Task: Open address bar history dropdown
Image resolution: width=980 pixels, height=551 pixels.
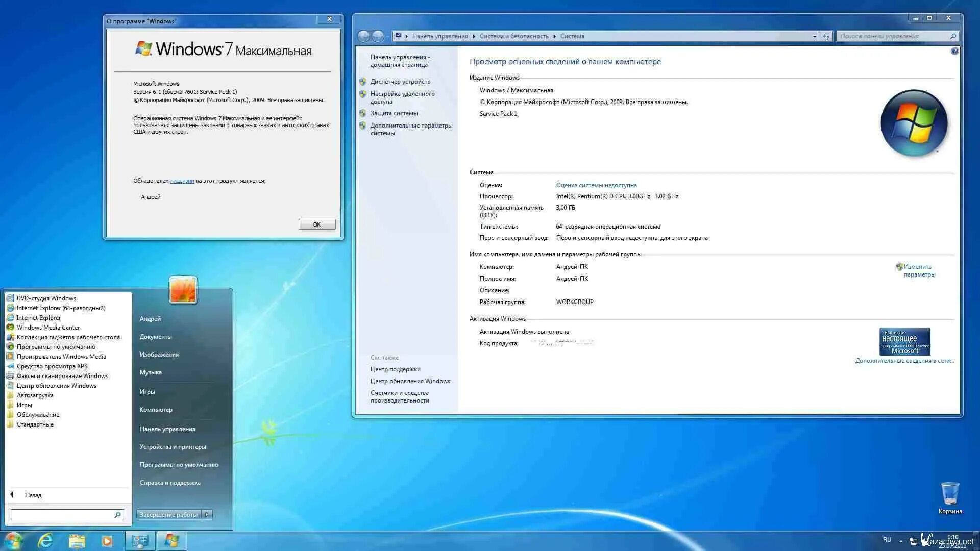Action: [815, 36]
